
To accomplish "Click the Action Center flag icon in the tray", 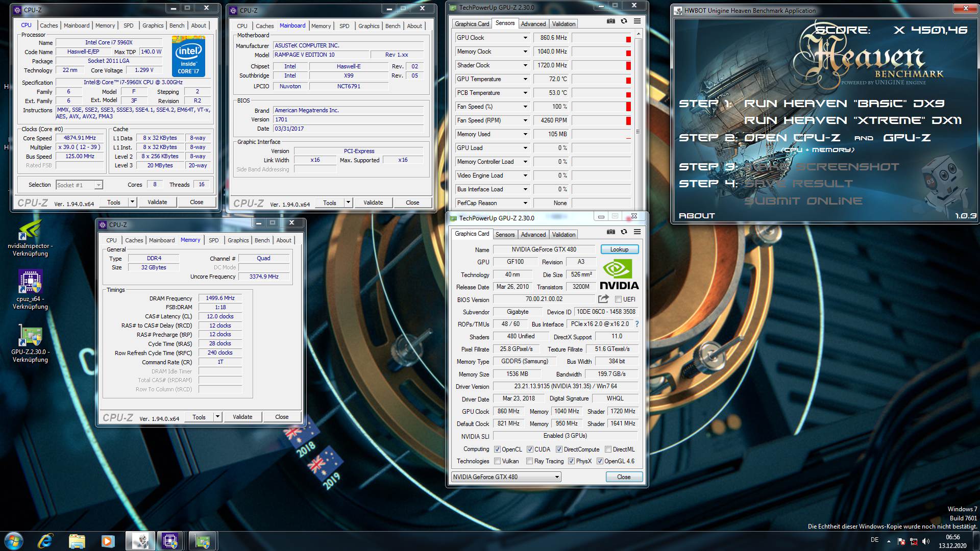I will coord(901,541).
